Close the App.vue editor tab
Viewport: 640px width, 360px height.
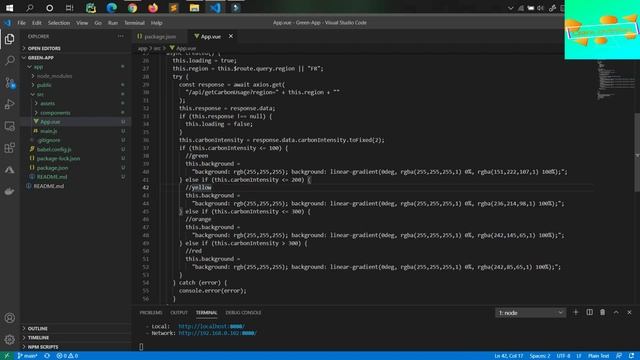click(231, 36)
